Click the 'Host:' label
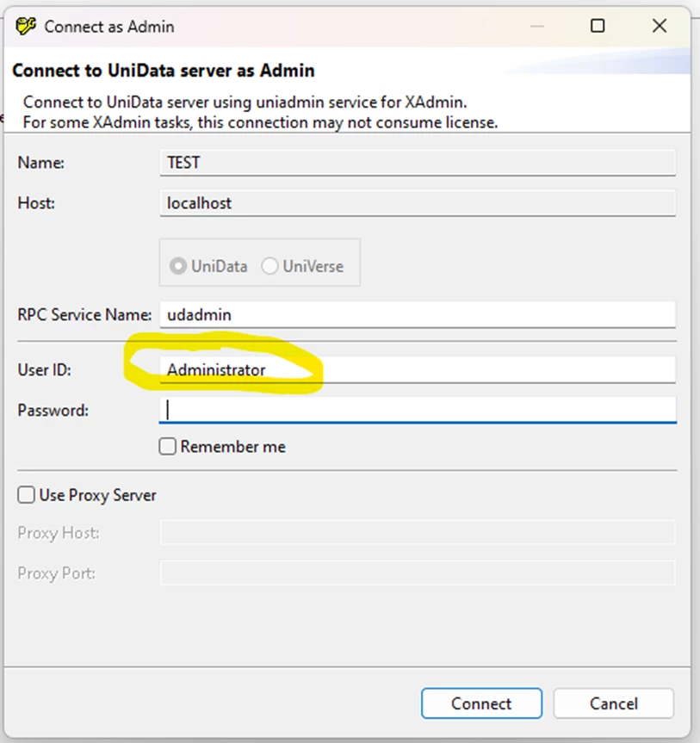 tap(36, 203)
